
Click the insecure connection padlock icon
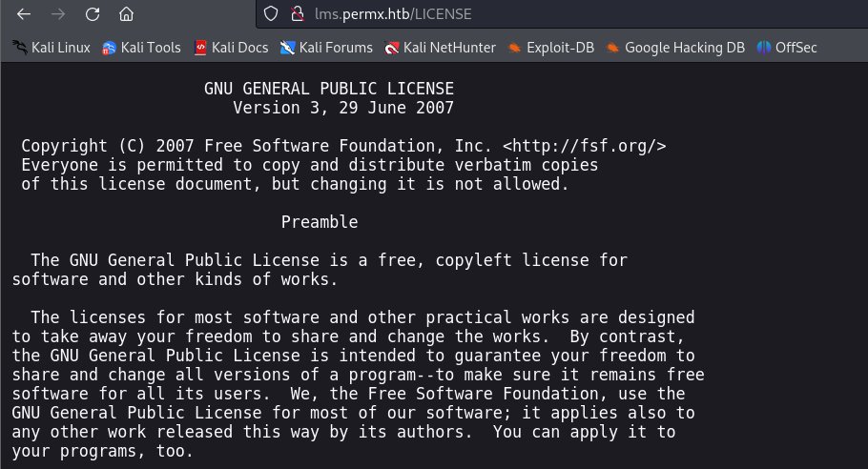[x=298, y=14]
